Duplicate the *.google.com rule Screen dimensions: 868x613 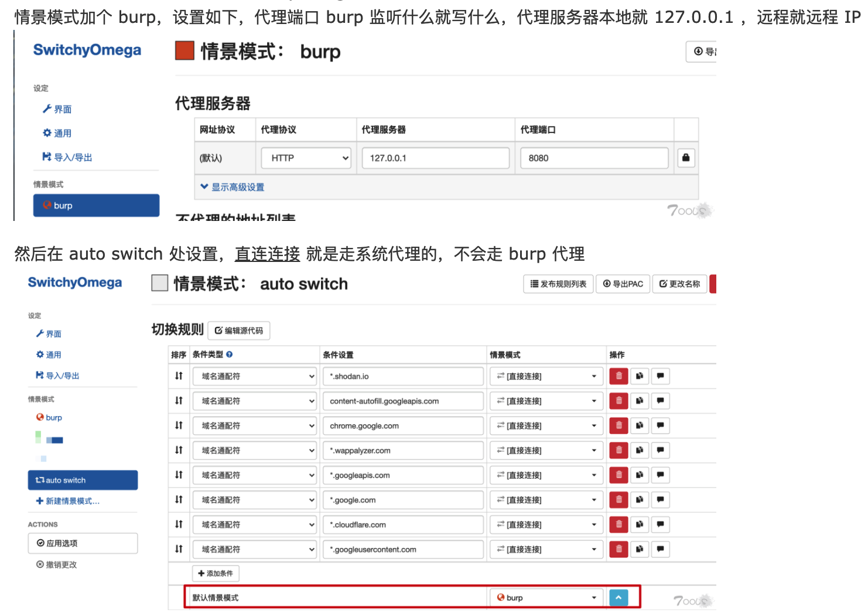640,500
